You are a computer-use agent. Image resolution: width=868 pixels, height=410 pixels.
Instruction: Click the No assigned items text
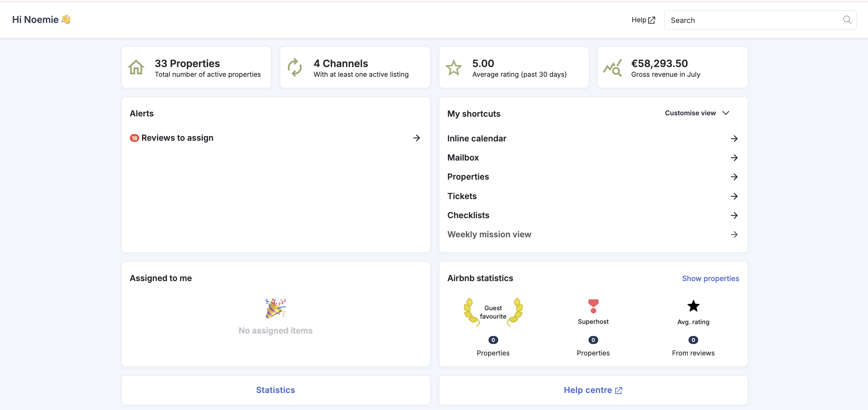point(276,331)
